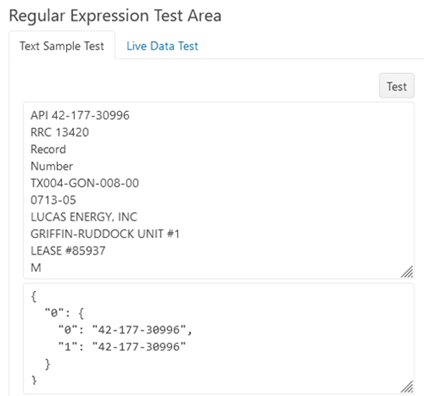The height and width of the screenshot is (396, 424).
Task: Place cursor in the "RRC 13420" line
Action: [60, 132]
